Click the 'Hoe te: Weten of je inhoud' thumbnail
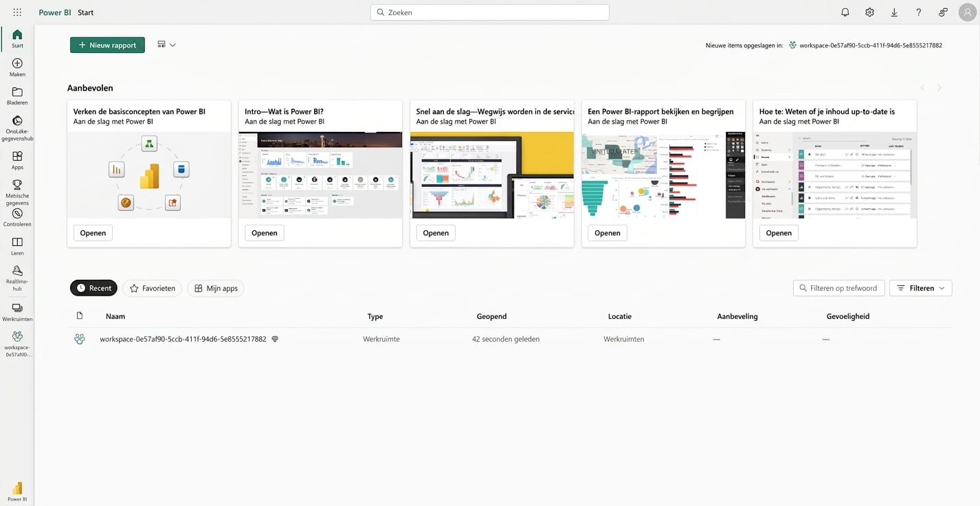The height and width of the screenshot is (506, 980). pos(835,175)
